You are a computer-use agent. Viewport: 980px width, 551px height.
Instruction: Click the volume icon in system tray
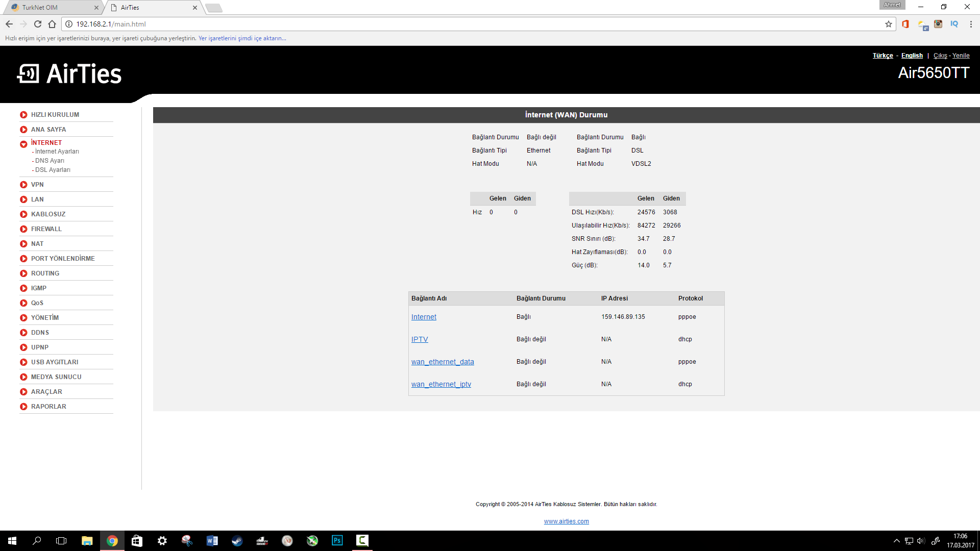(921, 541)
